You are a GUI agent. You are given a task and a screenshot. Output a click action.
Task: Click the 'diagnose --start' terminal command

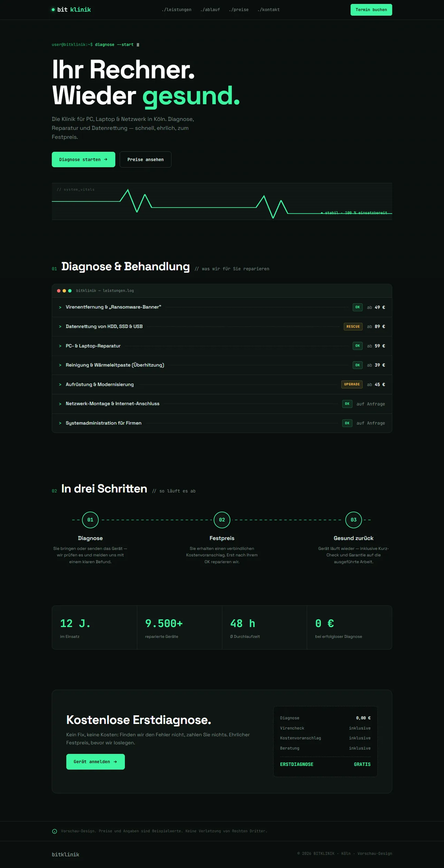pyautogui.click(x=114, y=44)
